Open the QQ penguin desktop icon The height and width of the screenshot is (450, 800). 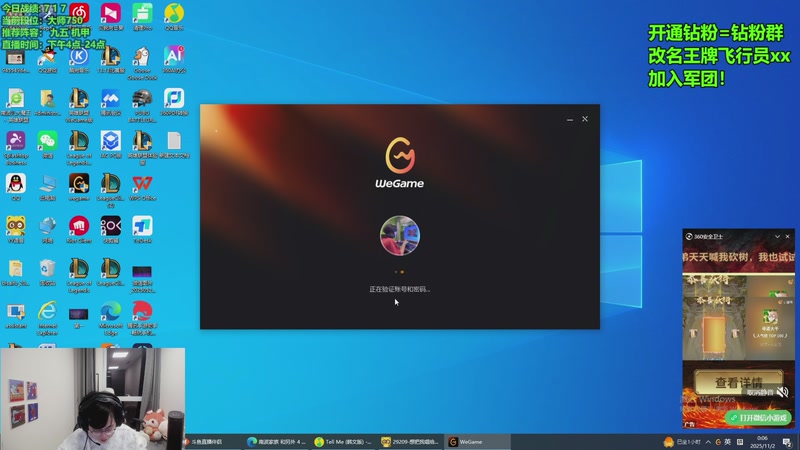pos(16,184)
